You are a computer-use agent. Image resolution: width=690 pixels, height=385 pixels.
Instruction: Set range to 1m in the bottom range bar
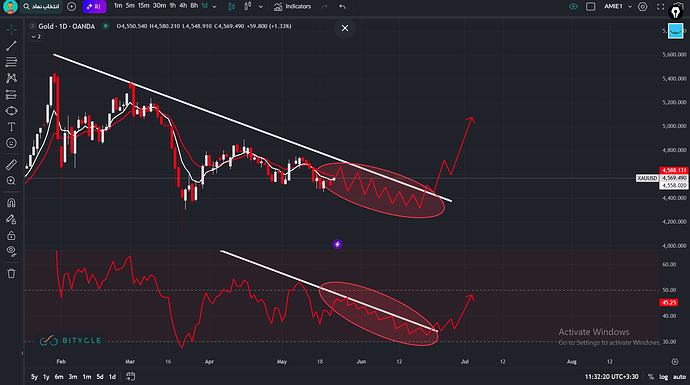click(x=87, y=377)
